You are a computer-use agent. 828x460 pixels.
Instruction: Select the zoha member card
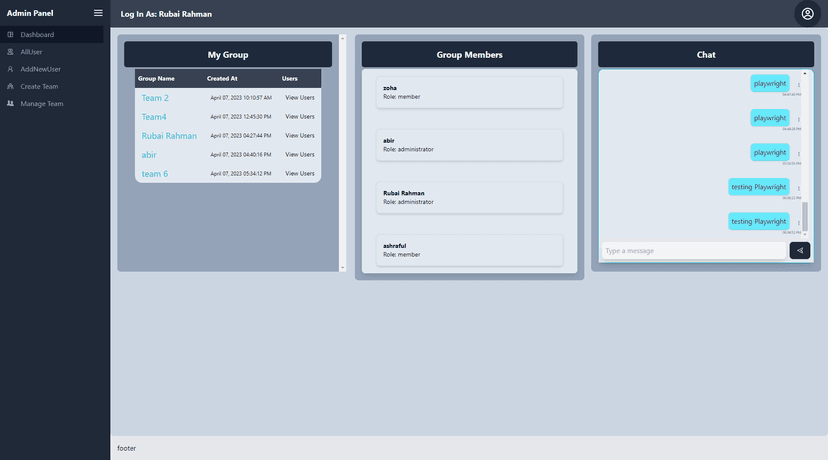tap(469, 92)
